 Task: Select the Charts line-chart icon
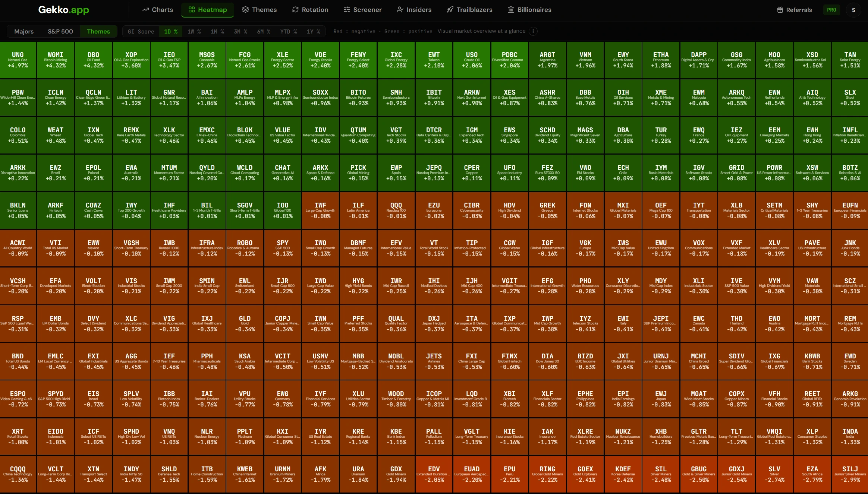point(146,10)
